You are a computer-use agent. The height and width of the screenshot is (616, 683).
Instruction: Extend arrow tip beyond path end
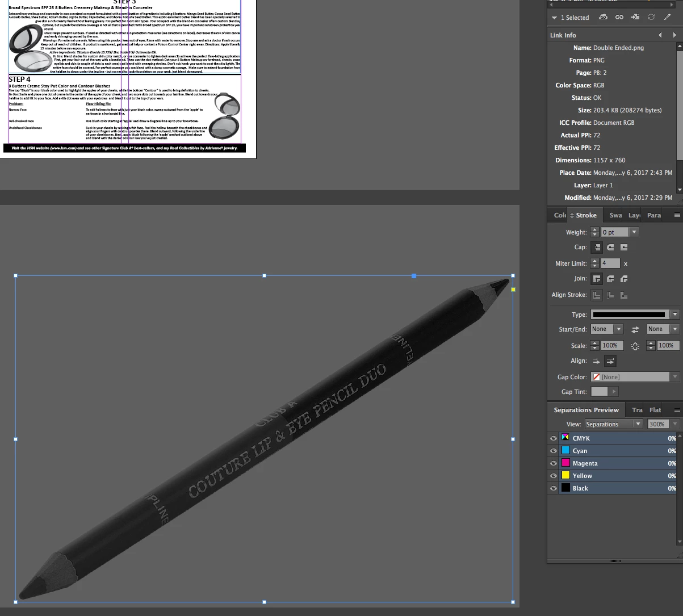pyautogui.click(x=597, y=361)
